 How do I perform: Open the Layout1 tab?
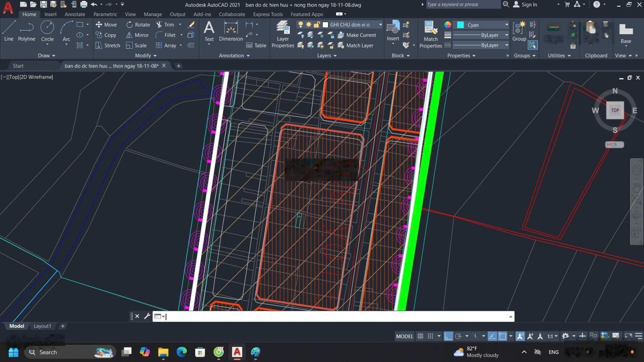42,326
